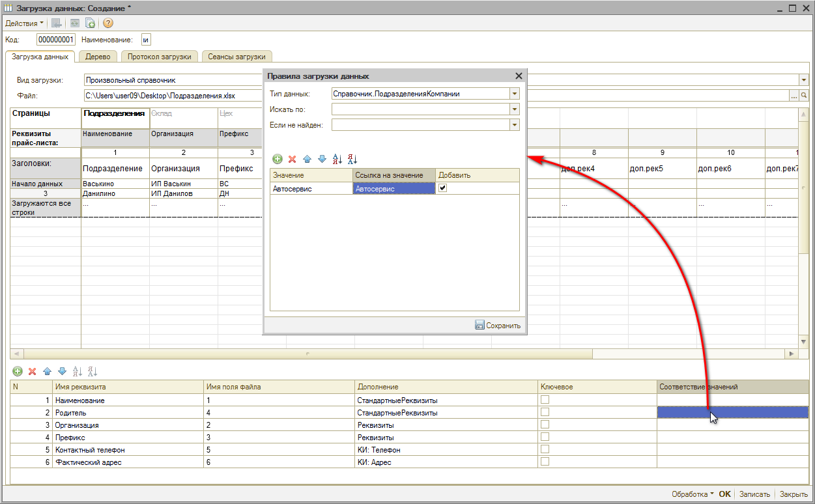Screen dimensions: 815x504
Task: Uncheck the Добавить checkbox for Автосервис
Action: [443, 188]
